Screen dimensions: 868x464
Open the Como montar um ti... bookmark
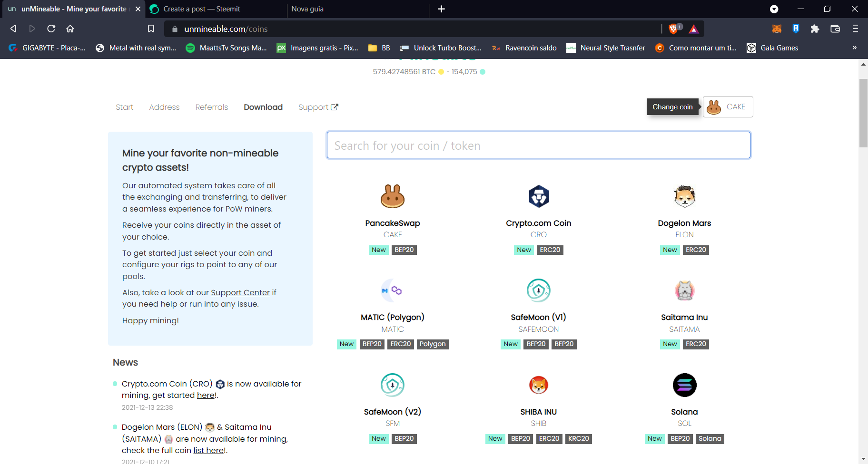[x=696, y=48]
